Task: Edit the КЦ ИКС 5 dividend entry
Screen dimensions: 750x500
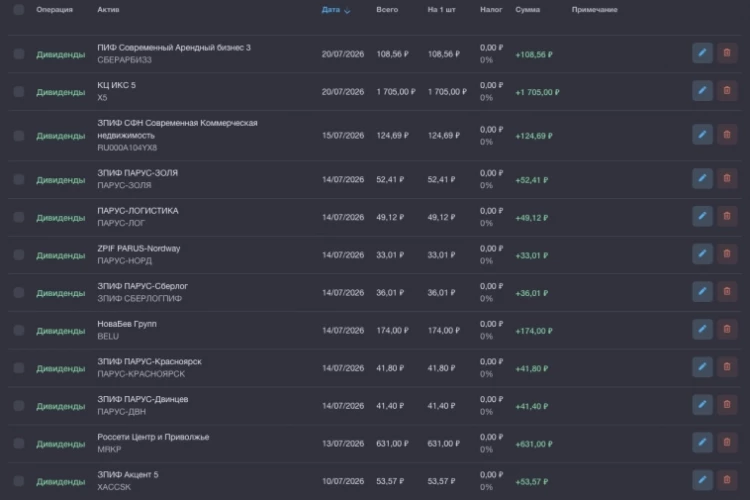Action: coord(702,90)
